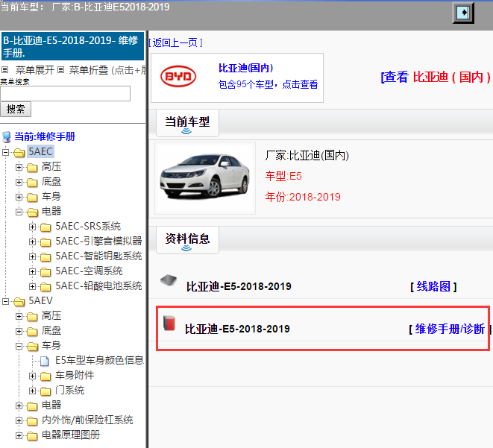Expand the 5AEC-引擎音模拟器 node

32,242
